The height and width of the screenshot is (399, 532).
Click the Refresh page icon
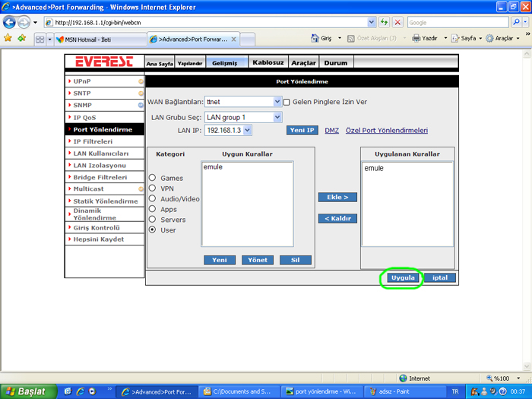point(384,22)
